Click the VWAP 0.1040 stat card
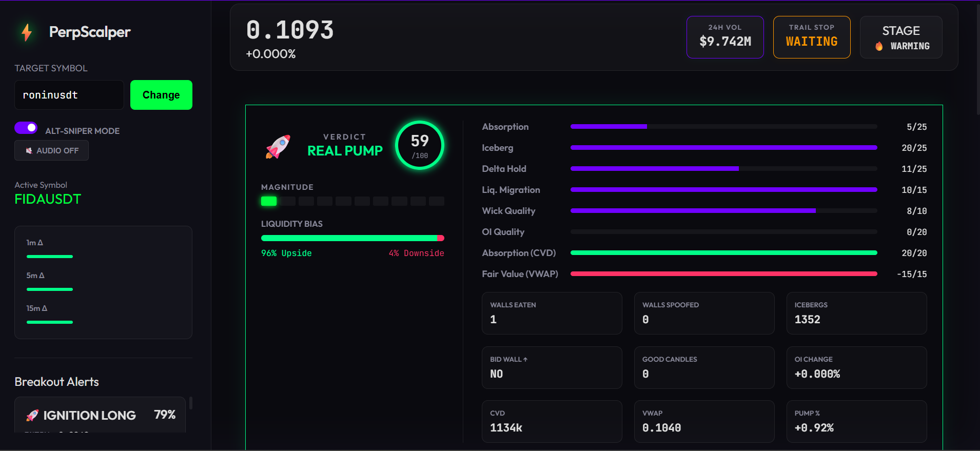 pos(704,422)
